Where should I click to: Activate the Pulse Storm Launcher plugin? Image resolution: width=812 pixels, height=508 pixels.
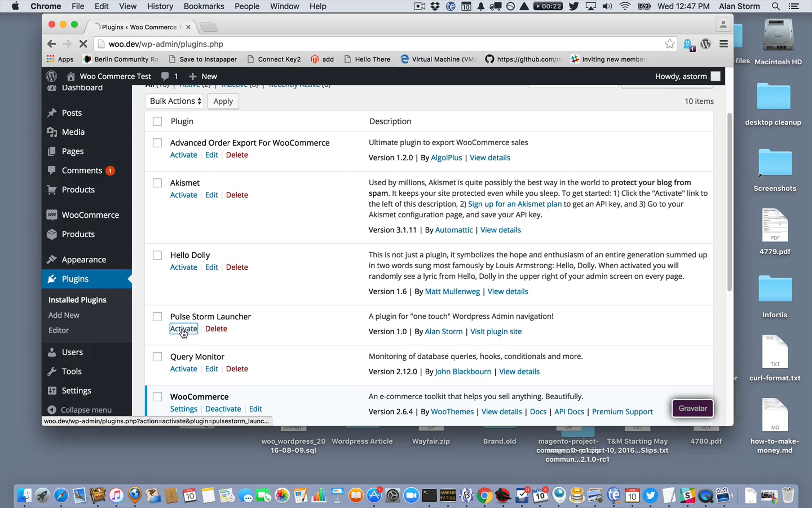(184, 329)
